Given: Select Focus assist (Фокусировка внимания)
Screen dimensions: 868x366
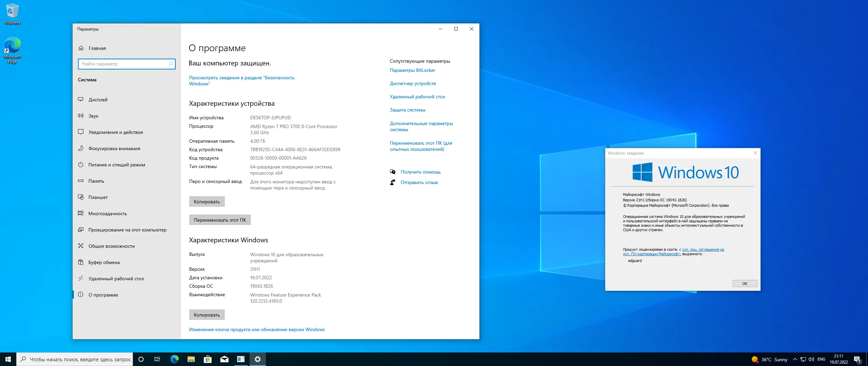Looking at the screenshot, I should tap(114, 148).
